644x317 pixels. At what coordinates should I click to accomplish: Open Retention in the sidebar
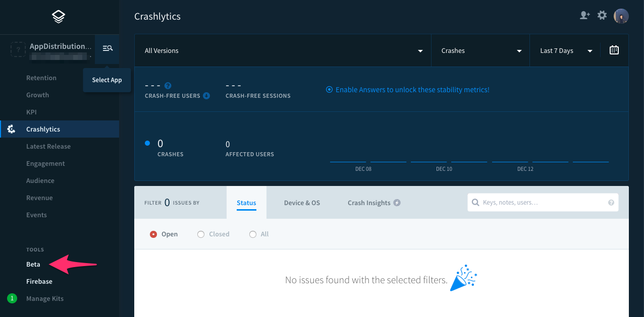pyautogui.click(x=41, y=78)
